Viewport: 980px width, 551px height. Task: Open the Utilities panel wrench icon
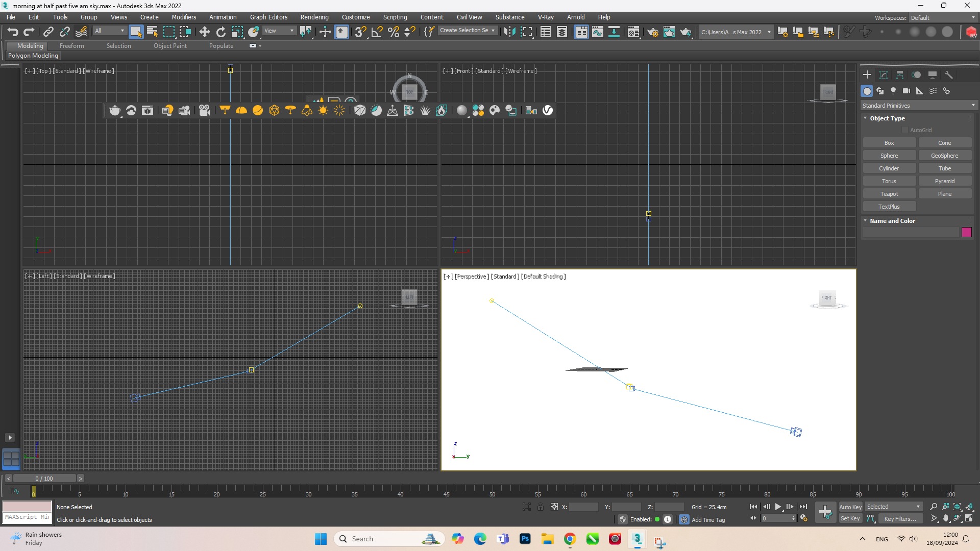pos(949,74)
